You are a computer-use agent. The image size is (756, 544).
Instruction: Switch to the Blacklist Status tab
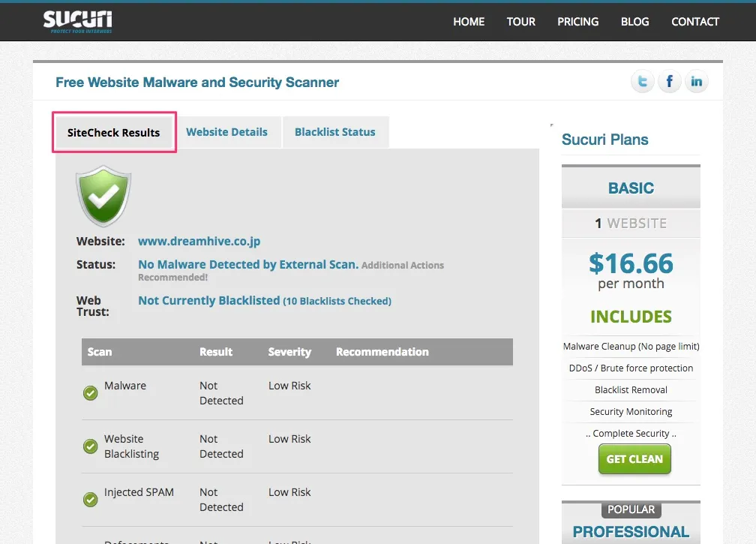tap(334, 132)
